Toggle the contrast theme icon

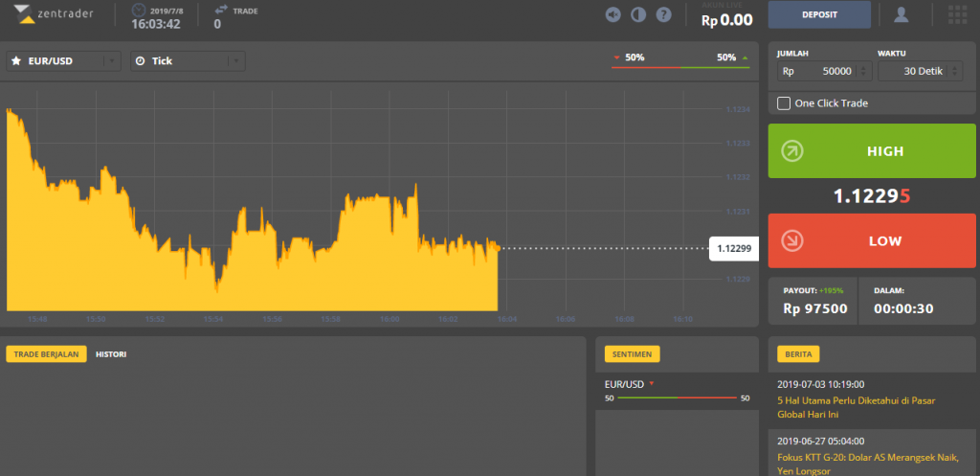[638, 14]
